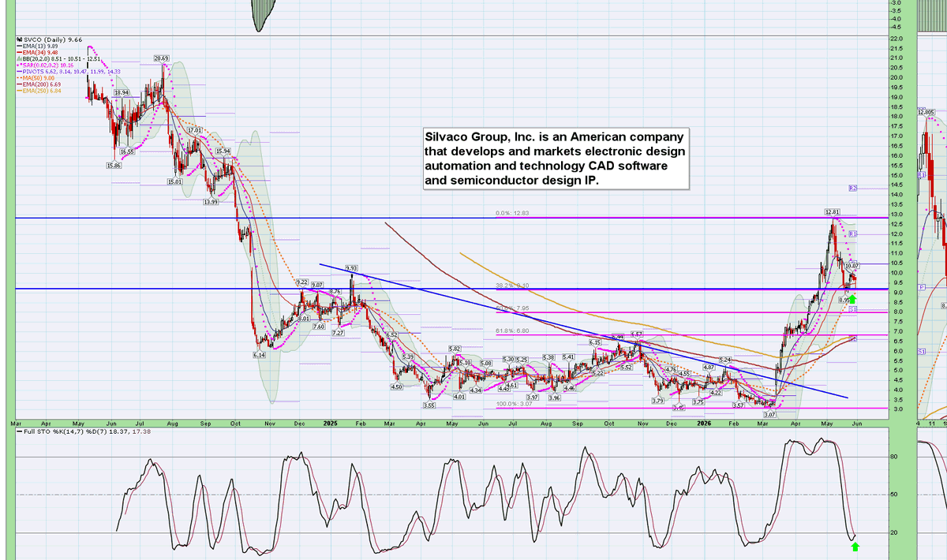Click the 8.95 price label
The height and width of the screenshot is (560, 947).
844,301
